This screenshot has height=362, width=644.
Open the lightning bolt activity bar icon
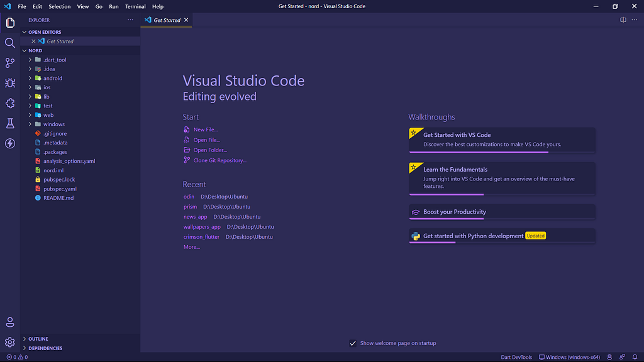10,143
